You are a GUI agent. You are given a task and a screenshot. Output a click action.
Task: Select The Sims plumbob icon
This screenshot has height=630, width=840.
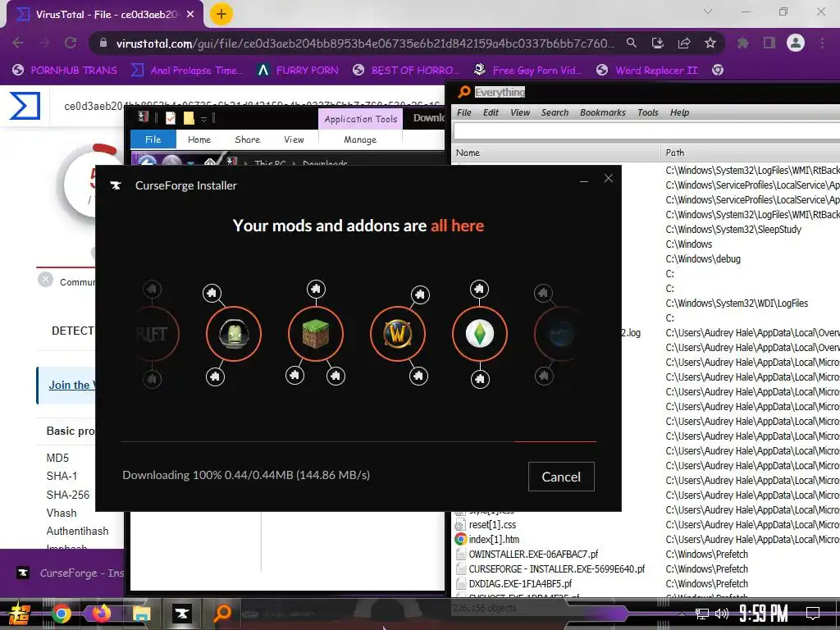[479, 335]
